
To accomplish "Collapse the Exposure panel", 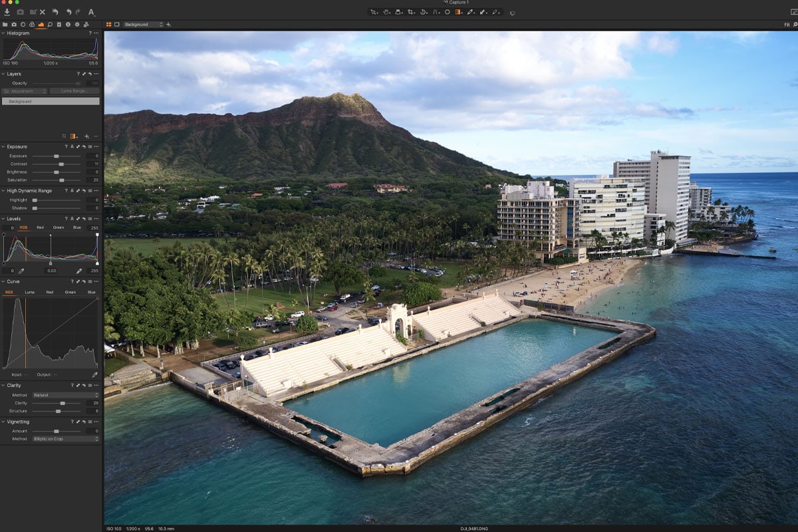I will (3, 146).
